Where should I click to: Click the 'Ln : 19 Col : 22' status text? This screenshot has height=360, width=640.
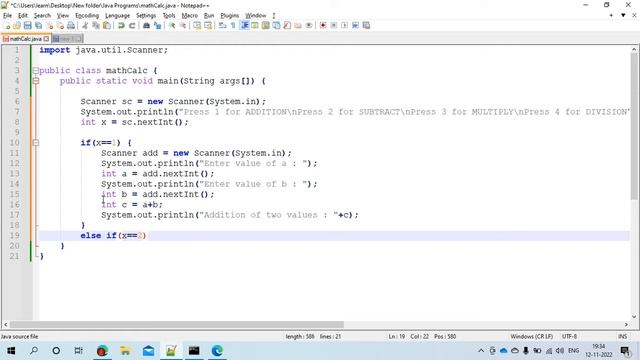point(409,336)
